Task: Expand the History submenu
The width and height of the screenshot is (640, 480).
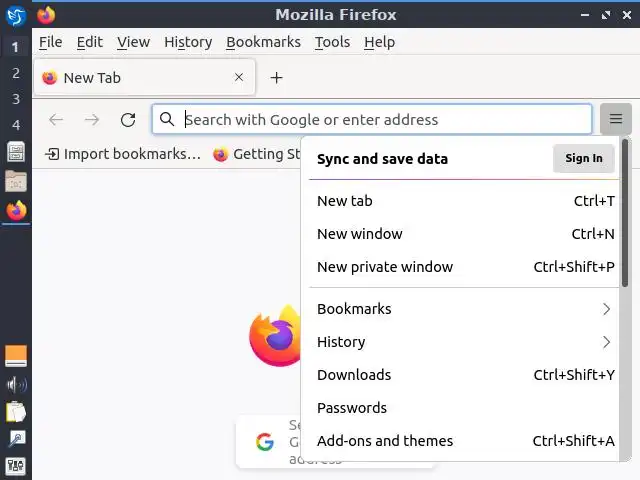Action: click(x=465, y=342)
